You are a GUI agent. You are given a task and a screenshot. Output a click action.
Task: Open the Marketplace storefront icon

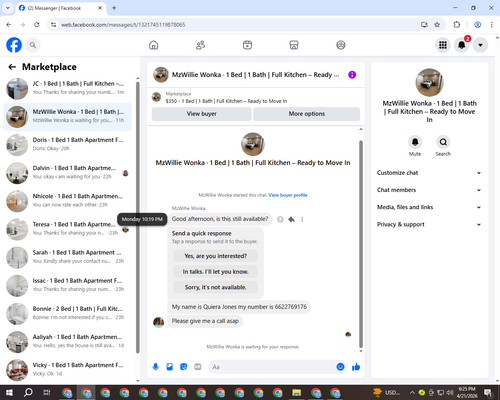click(x=294, y=45)
